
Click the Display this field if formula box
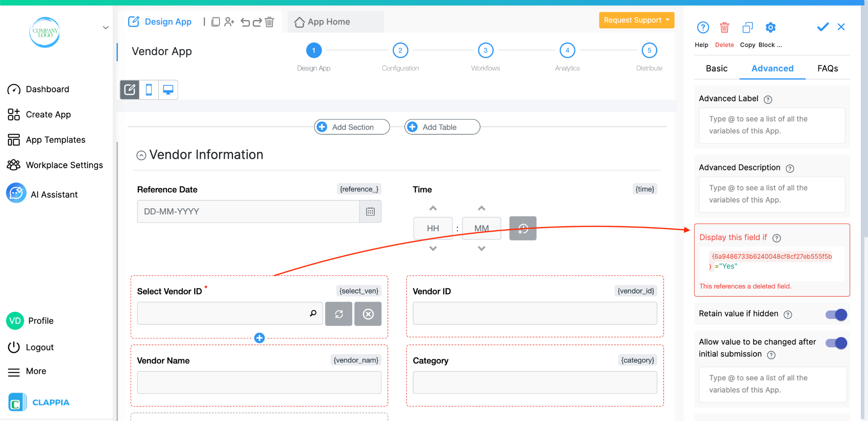point(772,263)
